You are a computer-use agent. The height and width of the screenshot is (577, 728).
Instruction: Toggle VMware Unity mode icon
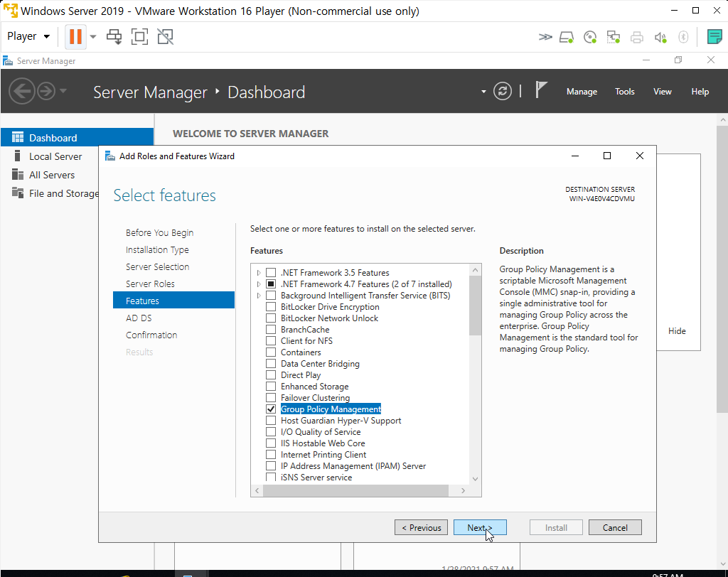[x=165, y=36]
